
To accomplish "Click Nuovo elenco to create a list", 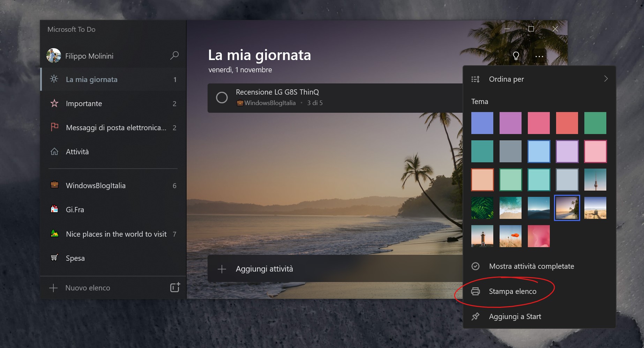I will pos(88,288).
